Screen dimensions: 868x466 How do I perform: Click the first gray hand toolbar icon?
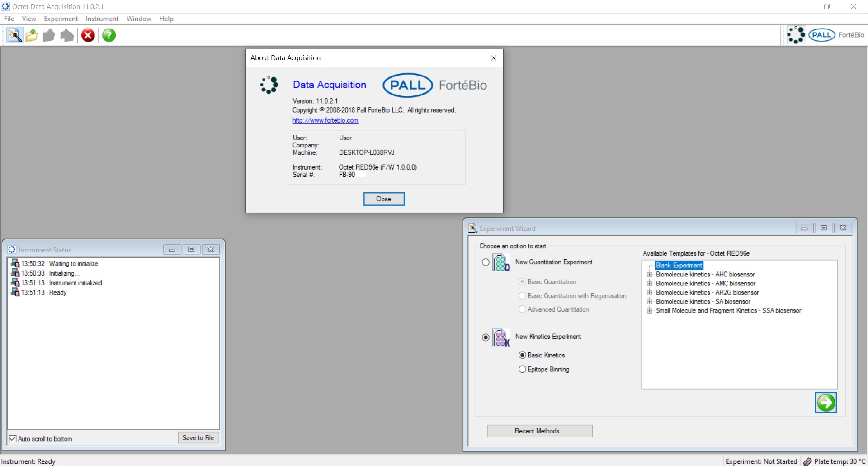click(49, 35)
